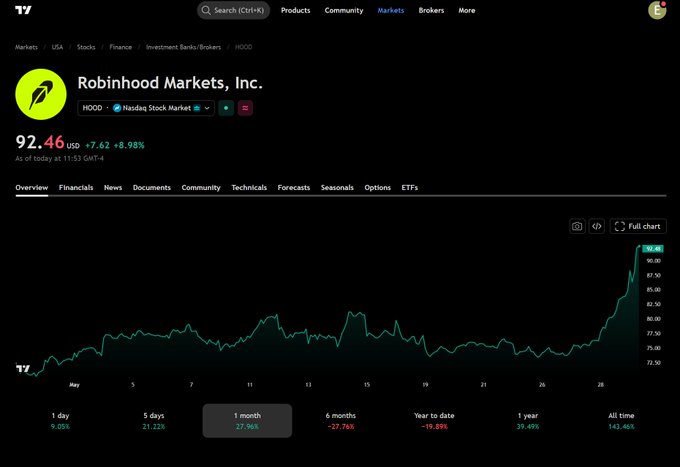Take a chart snapshot with the camera icon
This screenshot has height=467, width=680.
(577, 226)
